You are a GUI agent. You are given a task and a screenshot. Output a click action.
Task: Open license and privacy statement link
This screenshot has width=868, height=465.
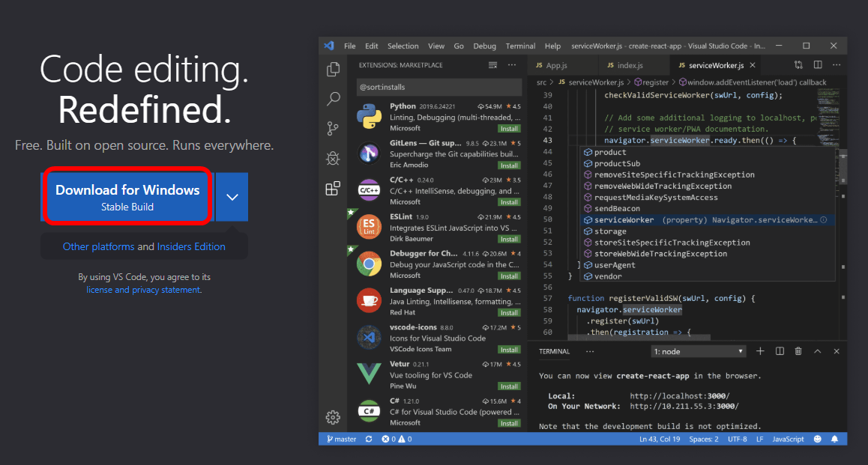(143, 290)
